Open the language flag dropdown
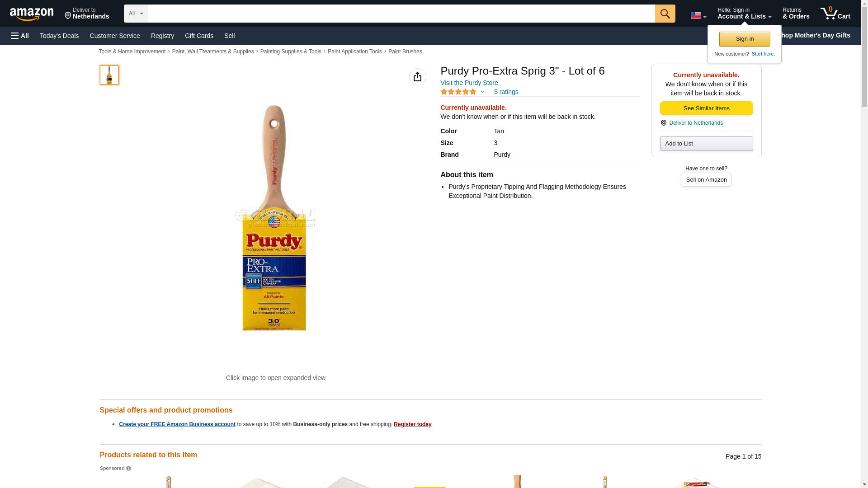The width and height of the screenshot is (868, 488). pos(698,15)
